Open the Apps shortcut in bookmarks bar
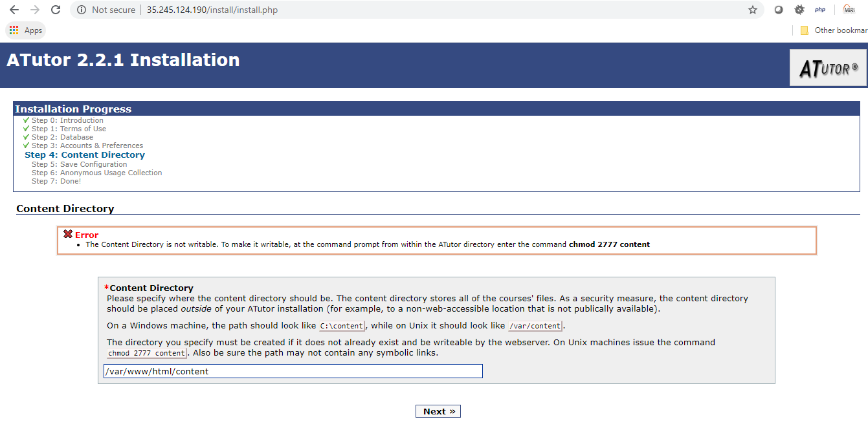 26,30
